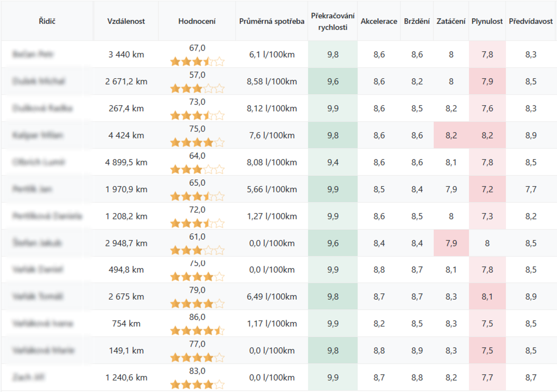Click the stars below the 61,0 score
This screenshot has height=392, width=557.
(x=197, y=250)
